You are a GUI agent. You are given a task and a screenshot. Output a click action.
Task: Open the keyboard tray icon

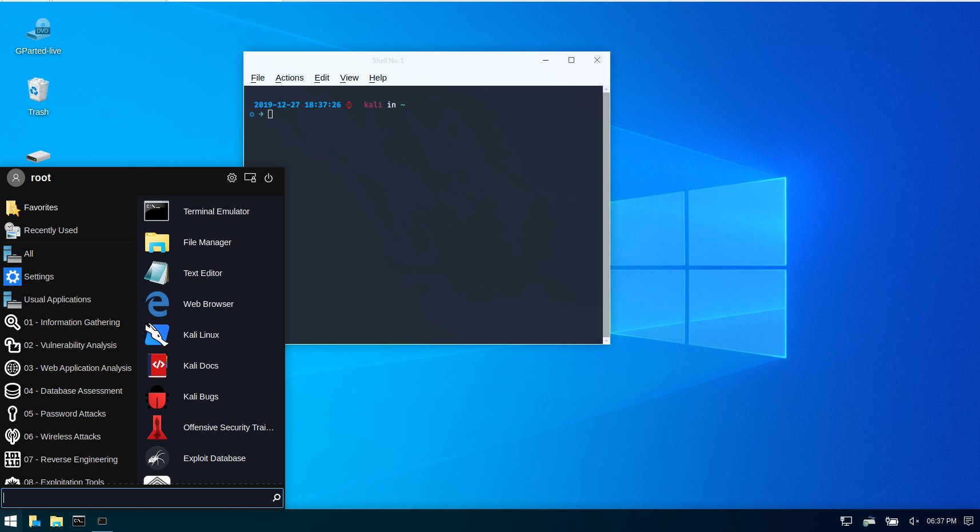point(869,521)
